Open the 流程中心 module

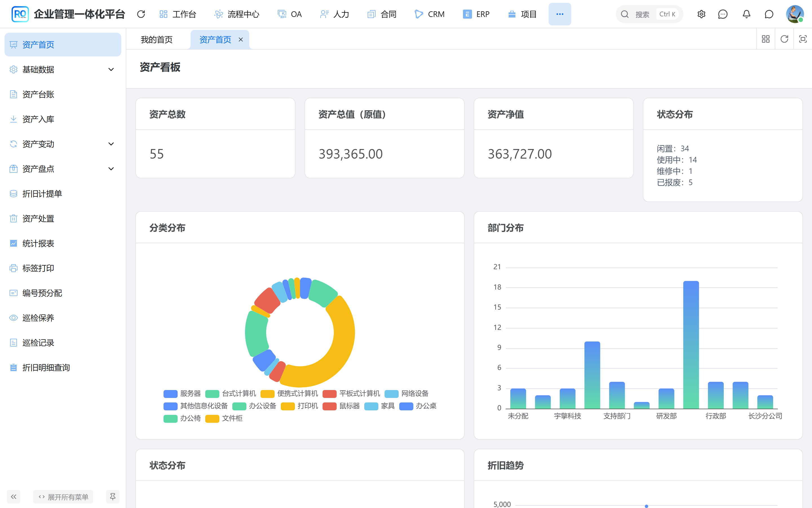pos(237,14)
